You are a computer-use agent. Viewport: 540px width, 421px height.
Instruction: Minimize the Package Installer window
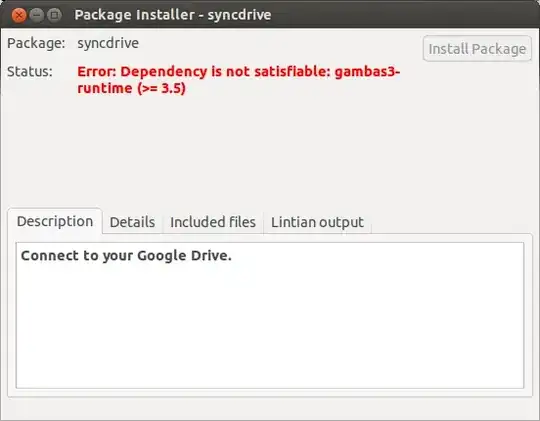[x=37, y=15]
